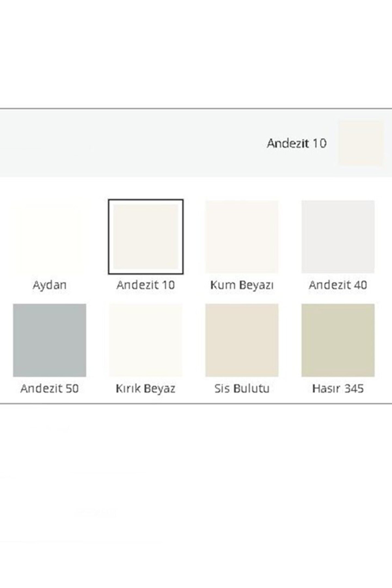Click the Hasır 345 label text
The image size is (392, 588).
point(338,388)
